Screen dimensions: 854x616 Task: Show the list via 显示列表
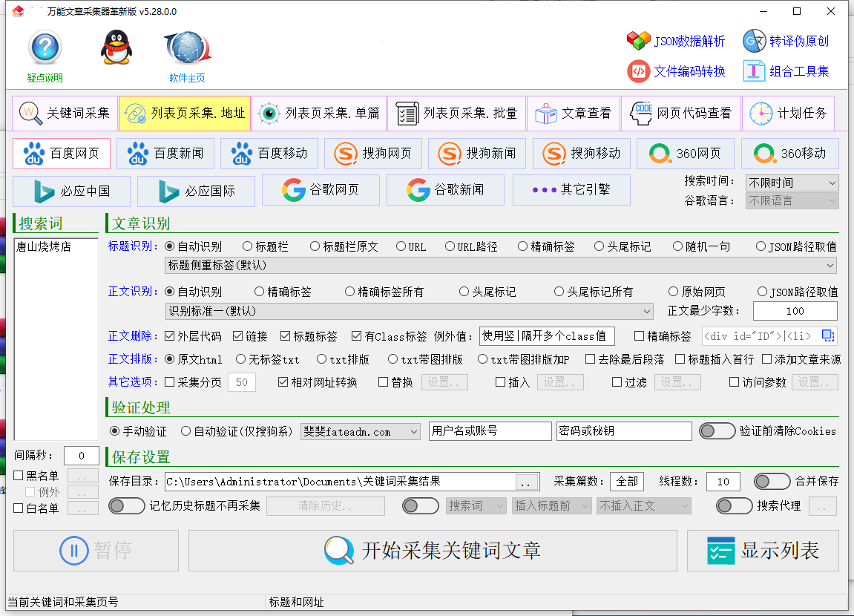[763, 551]
